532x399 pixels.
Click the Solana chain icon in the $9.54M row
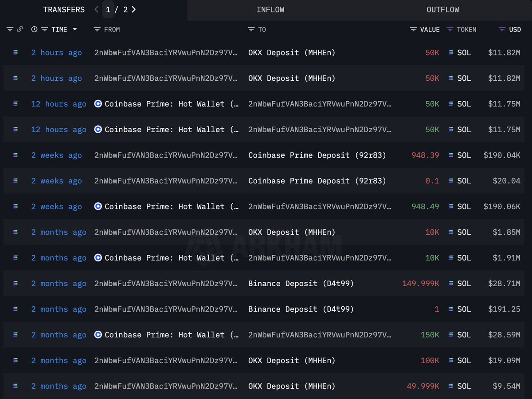tap(16, 387)
